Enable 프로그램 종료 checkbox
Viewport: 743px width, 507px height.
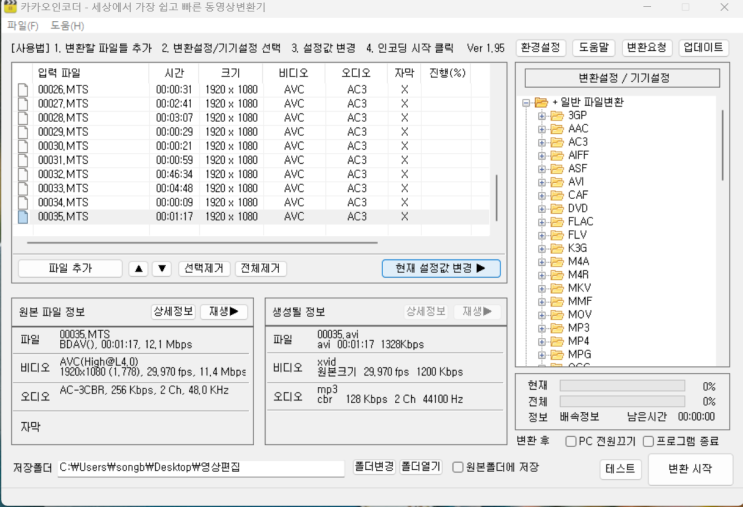point(648,442)
